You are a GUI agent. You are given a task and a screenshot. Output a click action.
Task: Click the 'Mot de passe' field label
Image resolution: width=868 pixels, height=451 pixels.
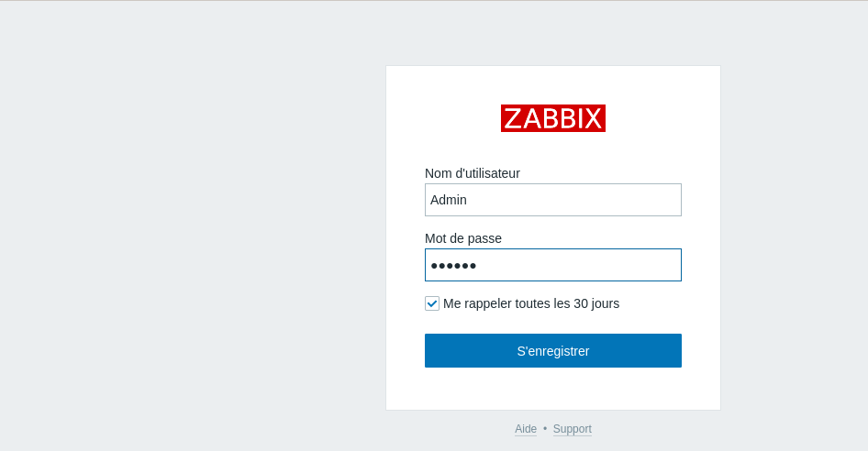click(x=462, y=238)
